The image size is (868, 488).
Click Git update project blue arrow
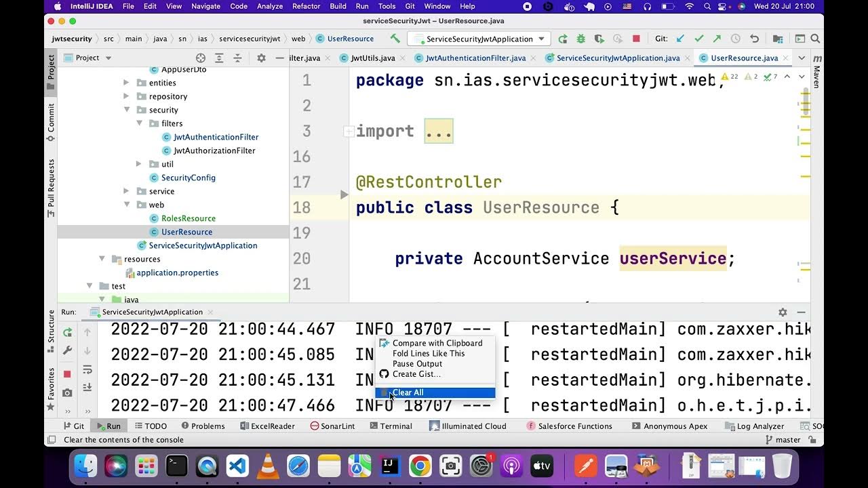pyautogui.click(x=681, y=39)
